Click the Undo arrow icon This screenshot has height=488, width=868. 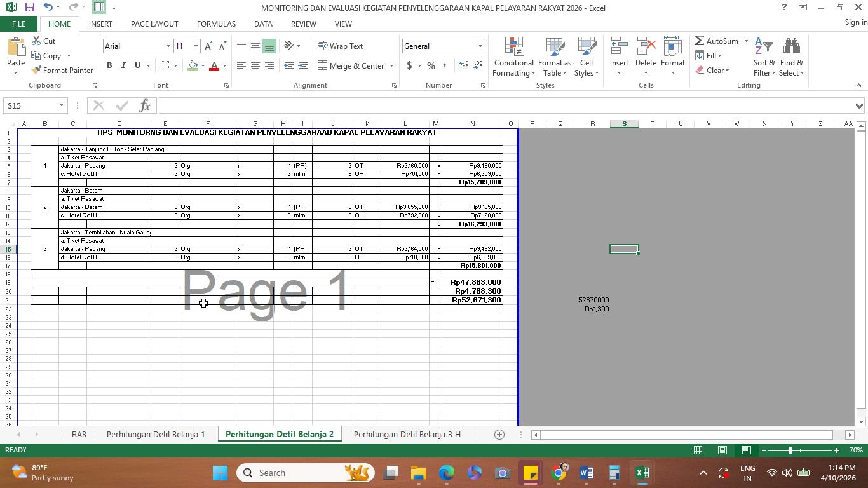pyautogui.click(x=48, y=8)
